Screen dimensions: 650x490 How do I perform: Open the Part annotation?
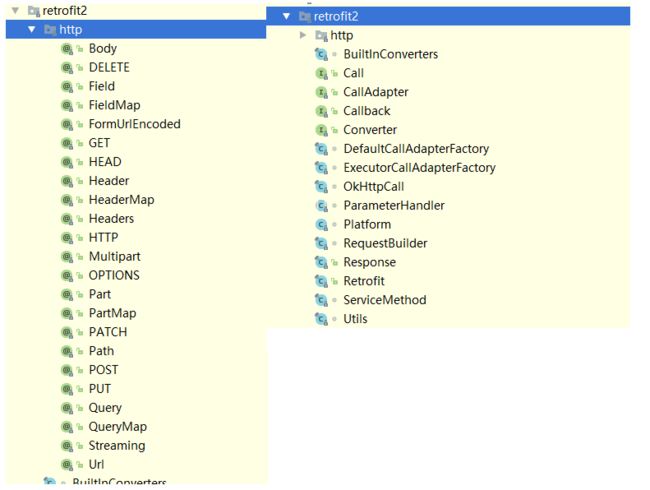click(99, 294)
